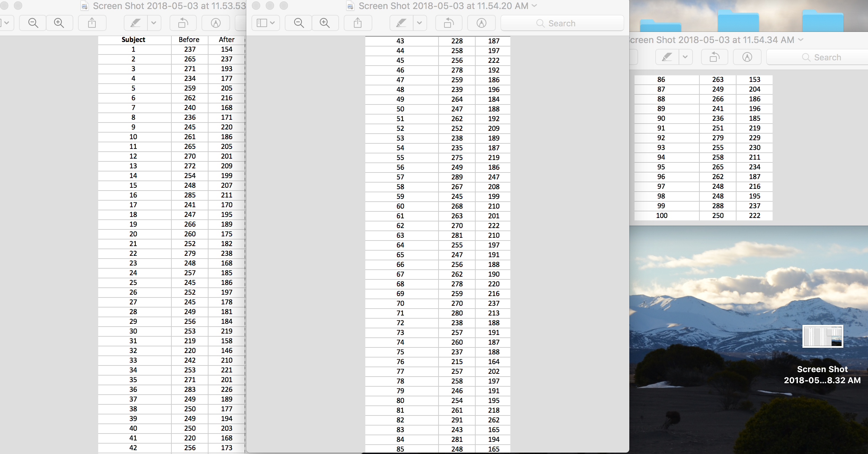Show Markup toolbar in 11.54.20 window
Screen dimensions: 868x454
tap(481, 23)
